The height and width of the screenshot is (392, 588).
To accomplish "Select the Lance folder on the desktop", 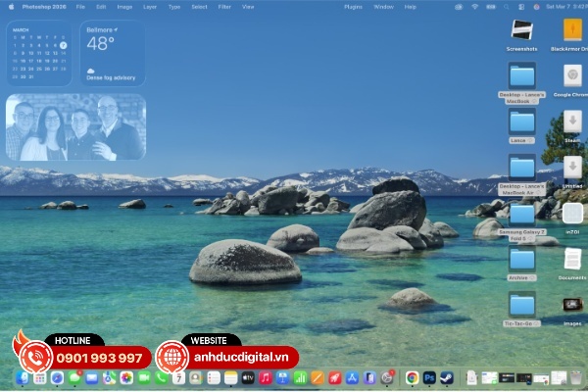I will coord(521,126).
